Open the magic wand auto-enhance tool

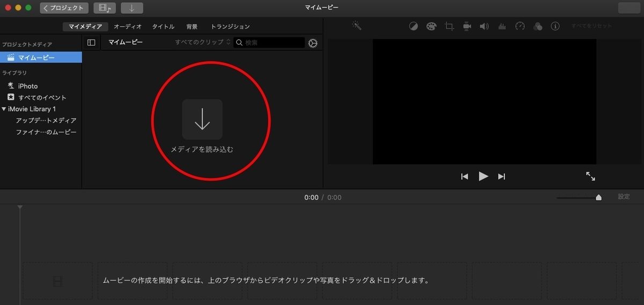pyautogui.click(x=356, y=25)
